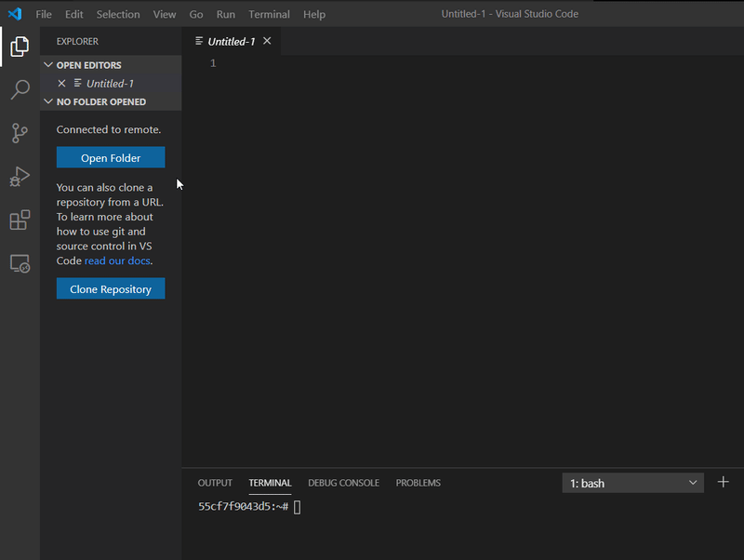
Task: Open the Extensions view icon
Action: (x=20, y=220)
